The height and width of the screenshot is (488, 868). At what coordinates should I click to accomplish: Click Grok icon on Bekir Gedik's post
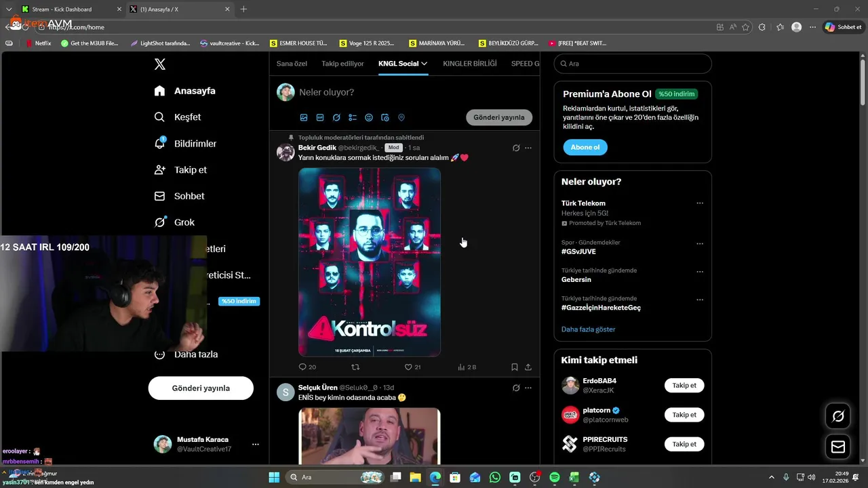(x=516, y=148)
